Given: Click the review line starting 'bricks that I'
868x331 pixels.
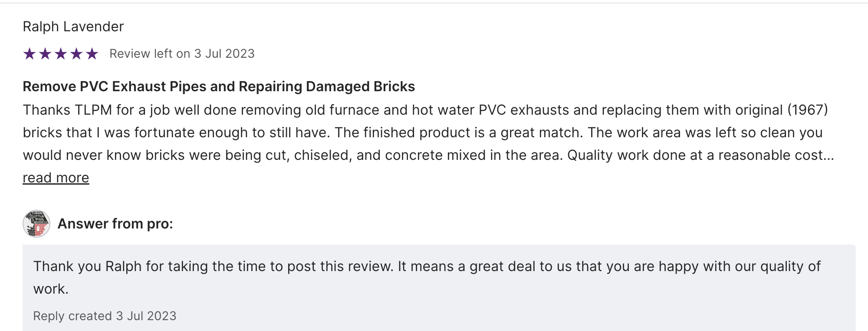Looking at the screenshot, I should pos(423,132).
